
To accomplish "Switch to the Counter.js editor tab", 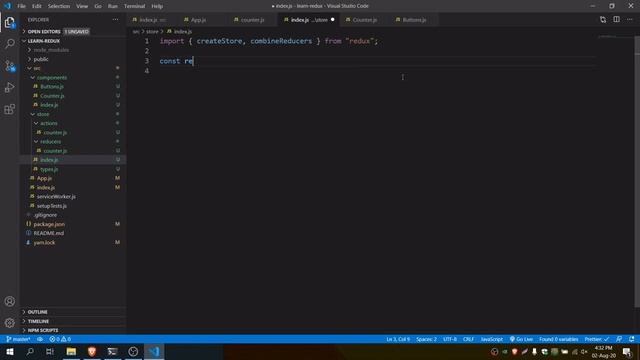I will point(364,20).
